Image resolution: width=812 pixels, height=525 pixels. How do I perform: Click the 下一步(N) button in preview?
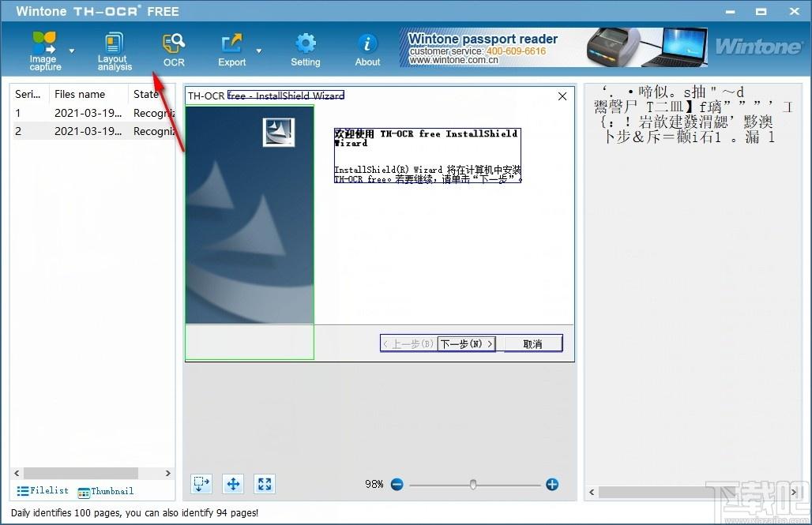point(466,343)
